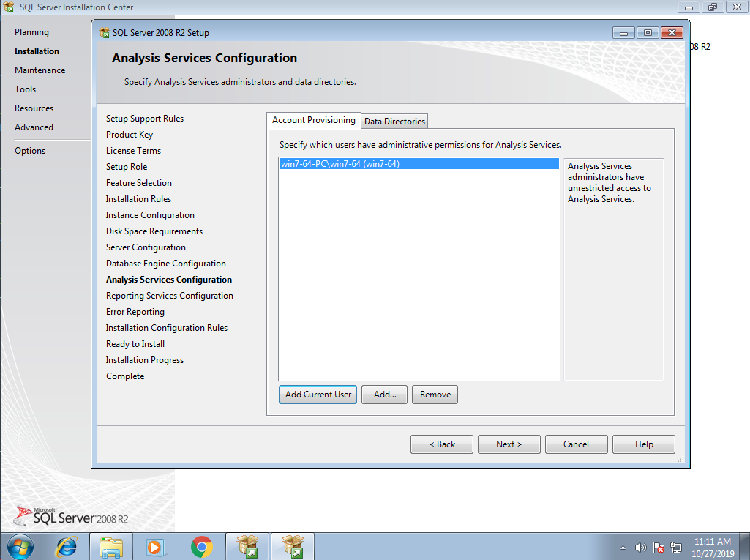Launch Internet Explorer from the taskbar

tap(67, 547)
